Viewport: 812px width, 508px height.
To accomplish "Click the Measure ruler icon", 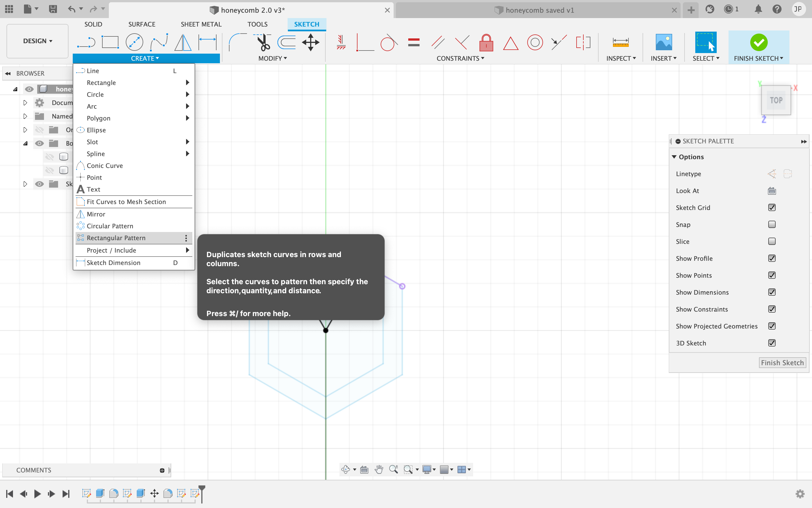I will (x=620, y=43).
